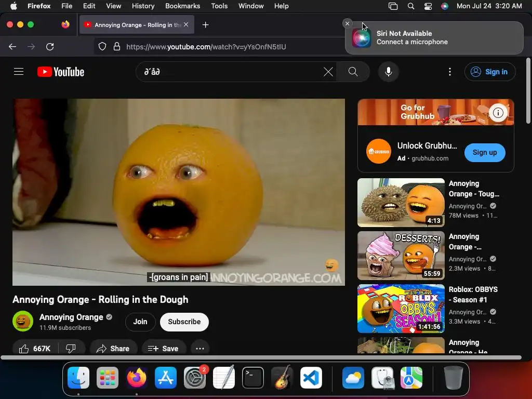Open YouTube settings three-dot menu

pos(450,72)
